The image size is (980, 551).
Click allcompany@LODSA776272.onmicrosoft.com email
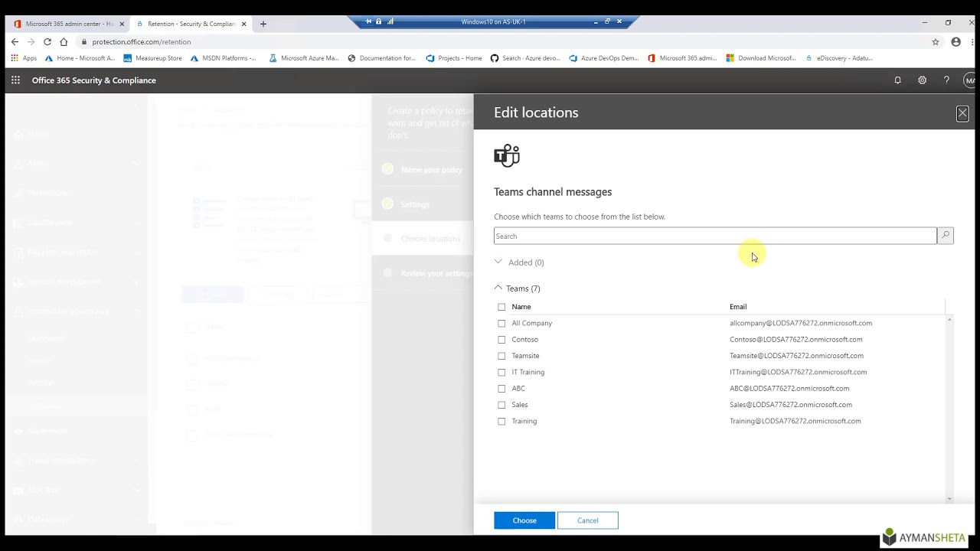(801, 323)
